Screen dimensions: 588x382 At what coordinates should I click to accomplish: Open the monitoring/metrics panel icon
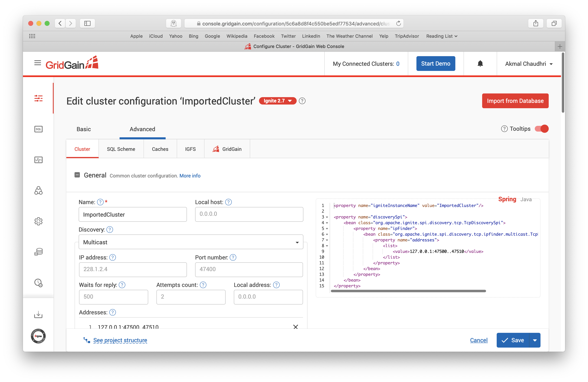tap(39, 160)
